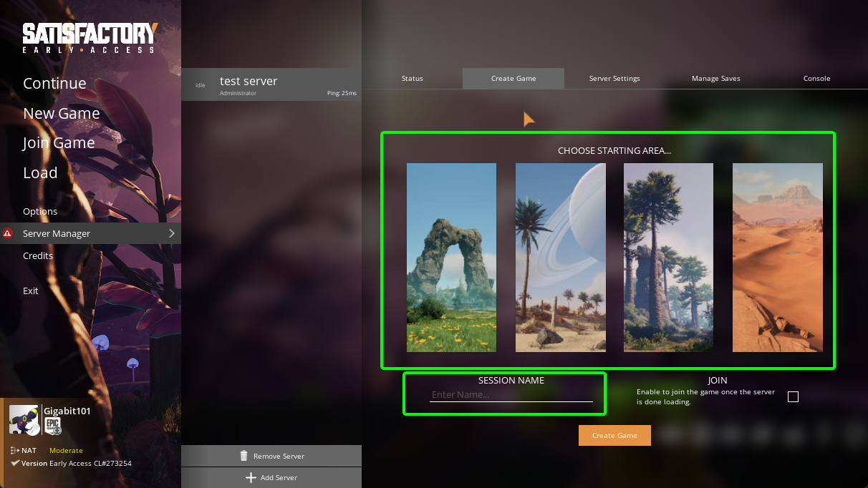Click the Epic Games platform icon
Viewport: 868px width, 488px height.
coord(53,425)
